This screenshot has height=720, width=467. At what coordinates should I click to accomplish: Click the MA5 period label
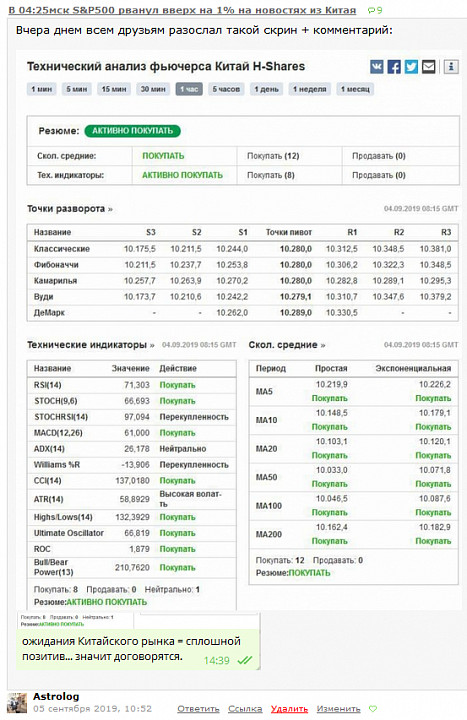click(264, 392)
